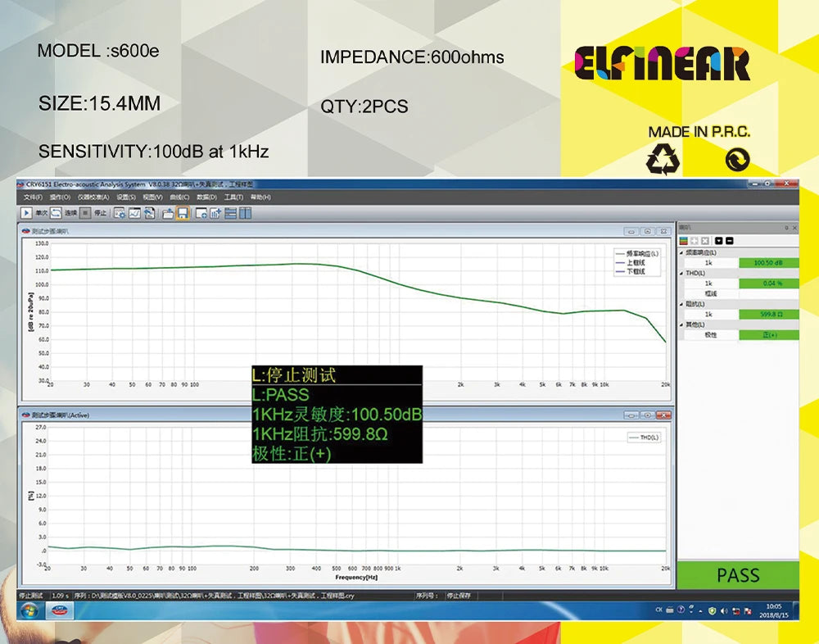This screenshot has width=819, height=644.
Task: Click the color bars icon in results panel
Action: click(683, 241)
